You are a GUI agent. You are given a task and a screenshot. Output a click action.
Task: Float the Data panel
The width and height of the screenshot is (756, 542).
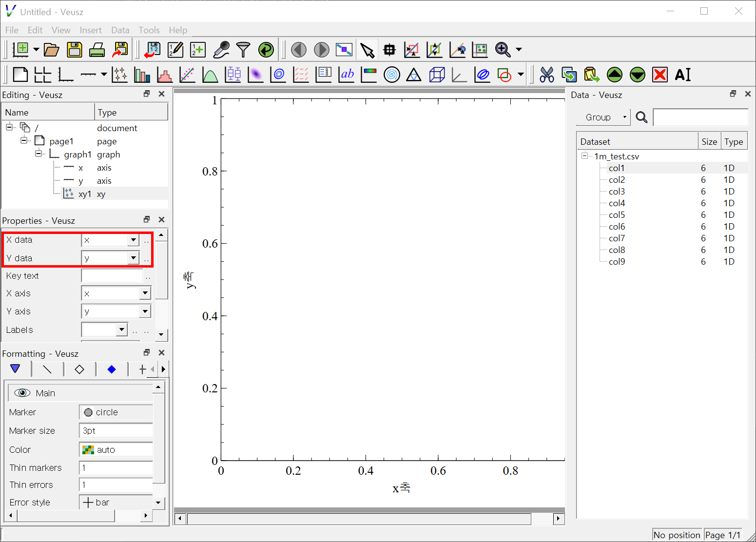pos(733,94)
